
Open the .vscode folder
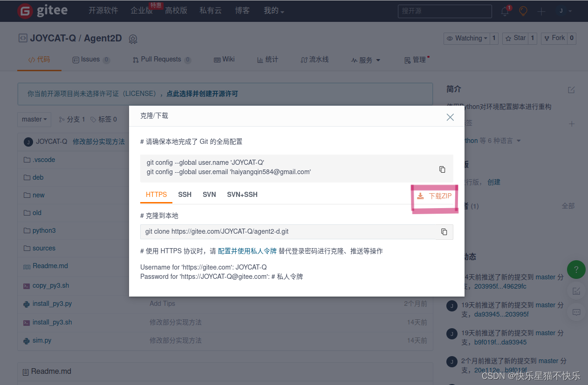44,160
